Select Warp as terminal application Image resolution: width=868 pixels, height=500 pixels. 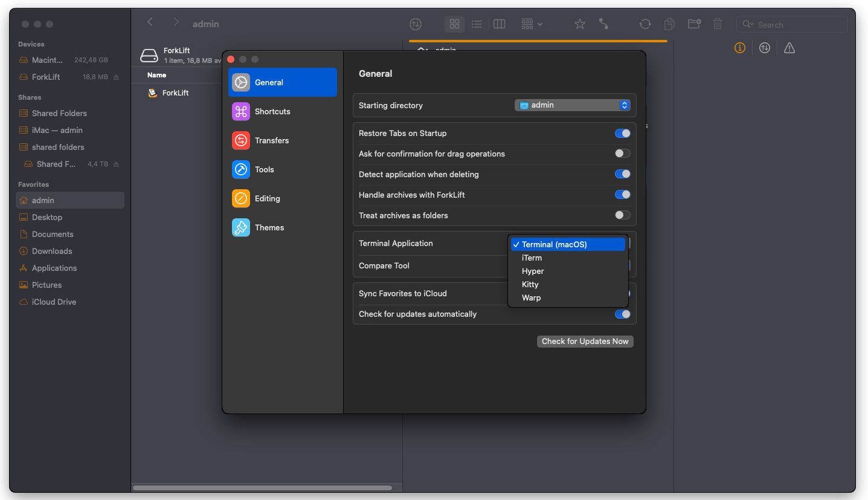click(532, 298)
